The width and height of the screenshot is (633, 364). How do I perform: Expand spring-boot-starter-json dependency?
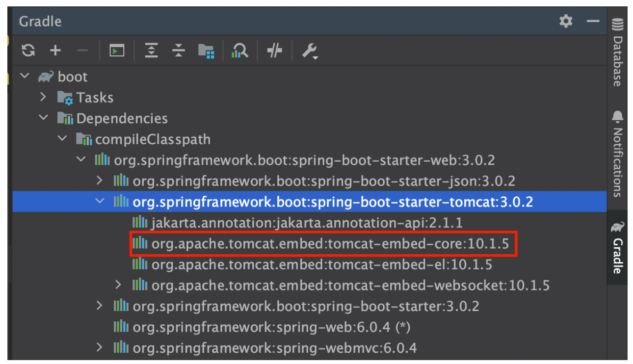click(100, 181)
